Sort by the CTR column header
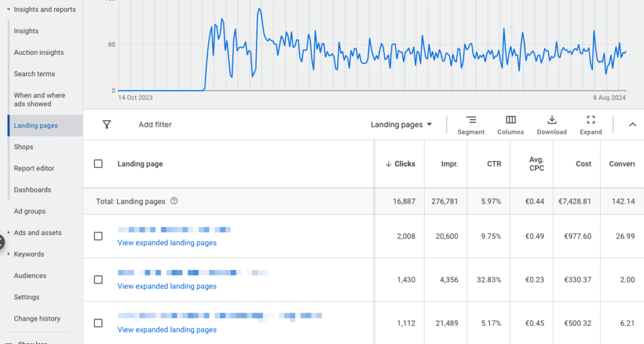644x344 pixels. coord(494,164)
